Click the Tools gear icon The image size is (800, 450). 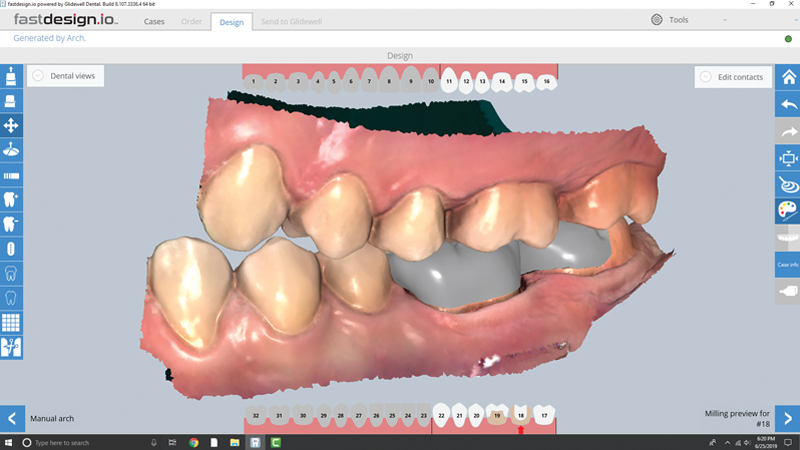[x=657, y=20]
